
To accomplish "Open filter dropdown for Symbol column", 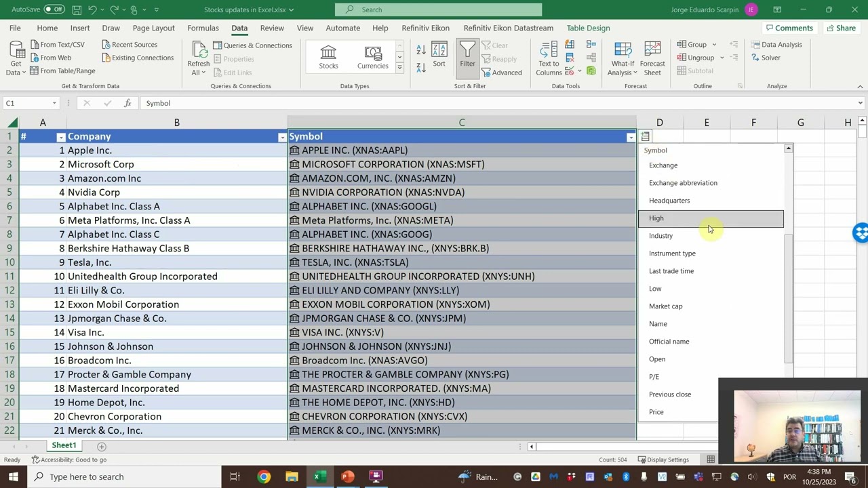I will tap(631, 137).
